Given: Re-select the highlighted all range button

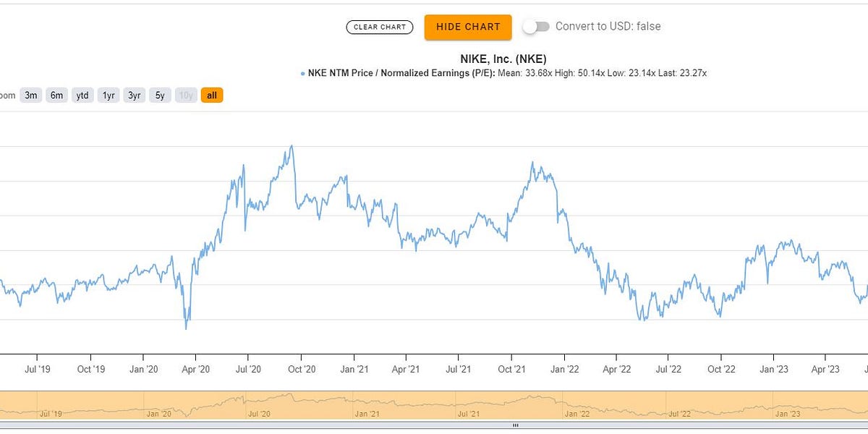Looking at the screenshot, I should (x=211, y=95).
